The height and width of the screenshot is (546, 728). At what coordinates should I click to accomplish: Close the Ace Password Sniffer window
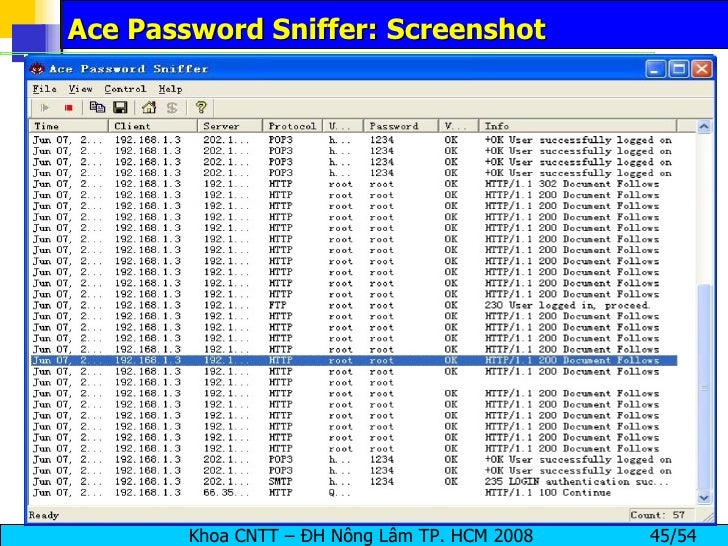[702, 69]
